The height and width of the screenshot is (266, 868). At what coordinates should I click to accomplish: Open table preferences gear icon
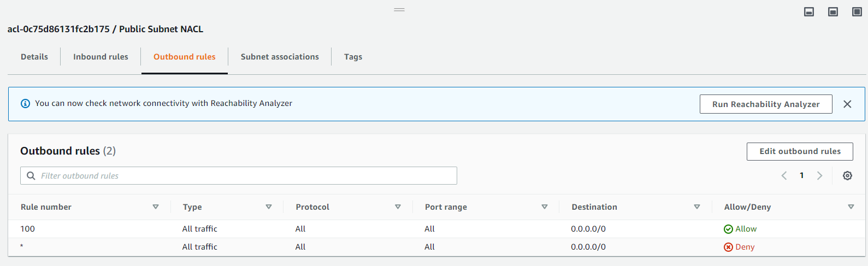[x=847, y=176]
